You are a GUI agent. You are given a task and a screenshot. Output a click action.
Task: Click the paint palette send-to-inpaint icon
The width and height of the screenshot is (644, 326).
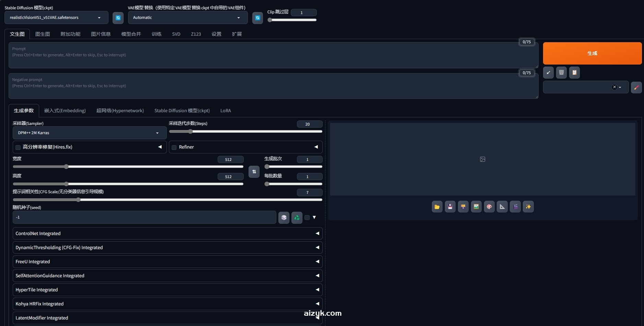(x=489, y=207)
